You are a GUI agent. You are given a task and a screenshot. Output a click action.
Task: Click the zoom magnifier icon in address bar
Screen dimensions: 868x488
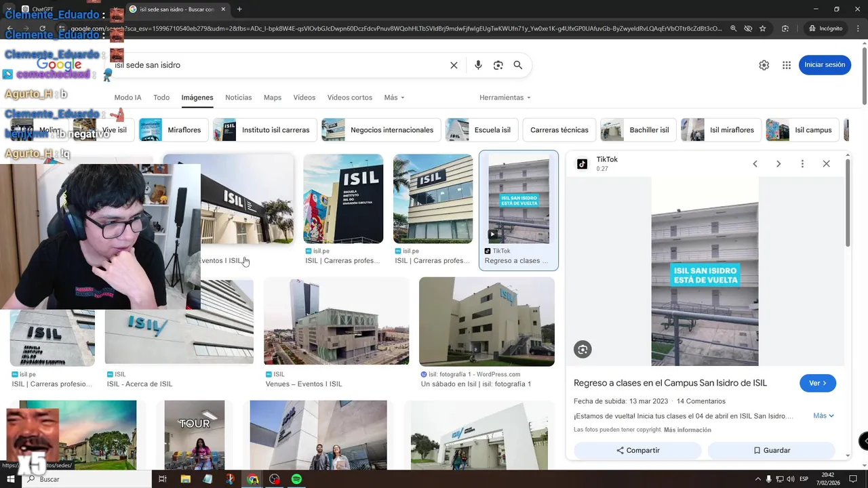[733, 28]
